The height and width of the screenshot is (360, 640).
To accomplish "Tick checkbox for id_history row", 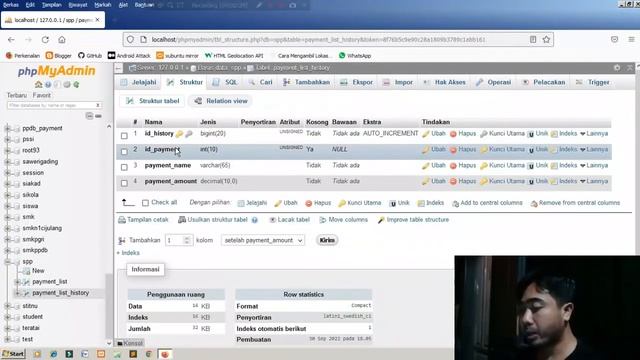I will pyautogui.click(x=124, y=136).
